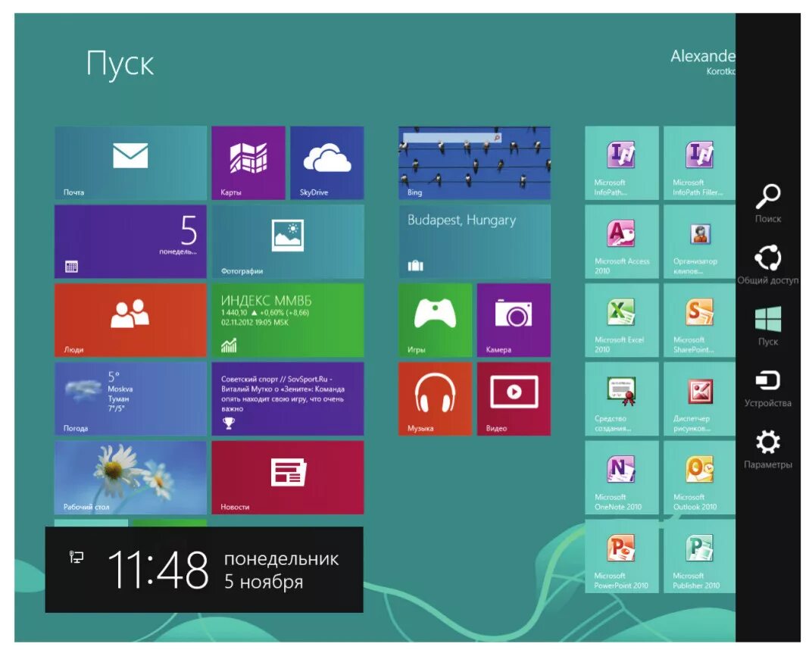Open the calendar tile showing 5 понедельник
Screen dimensions: 812x650
130,242
